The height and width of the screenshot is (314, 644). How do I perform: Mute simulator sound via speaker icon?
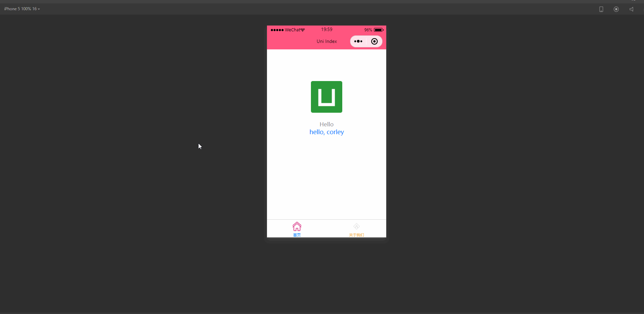click(631, 9)
